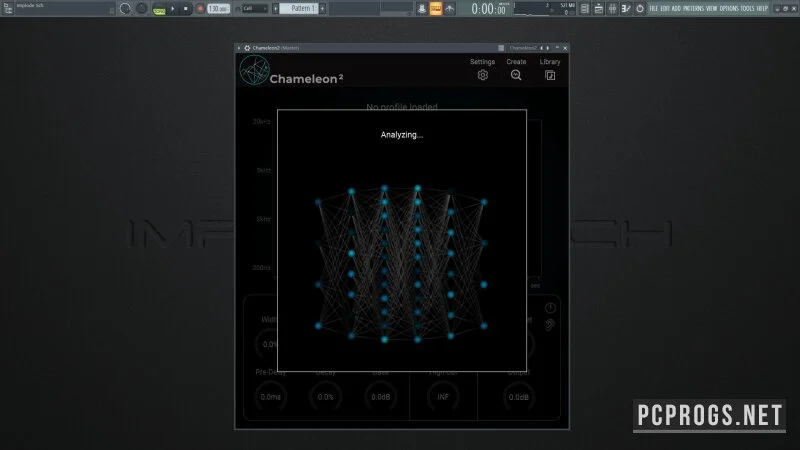
Task: Open the Pattern 1 selector
Action: (x=299, y=9)
